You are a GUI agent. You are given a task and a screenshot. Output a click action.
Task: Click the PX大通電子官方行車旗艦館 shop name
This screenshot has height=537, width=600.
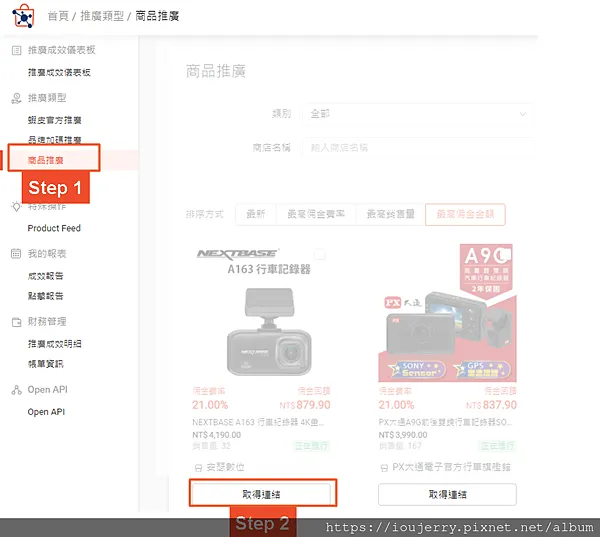[x=451, y=467]
